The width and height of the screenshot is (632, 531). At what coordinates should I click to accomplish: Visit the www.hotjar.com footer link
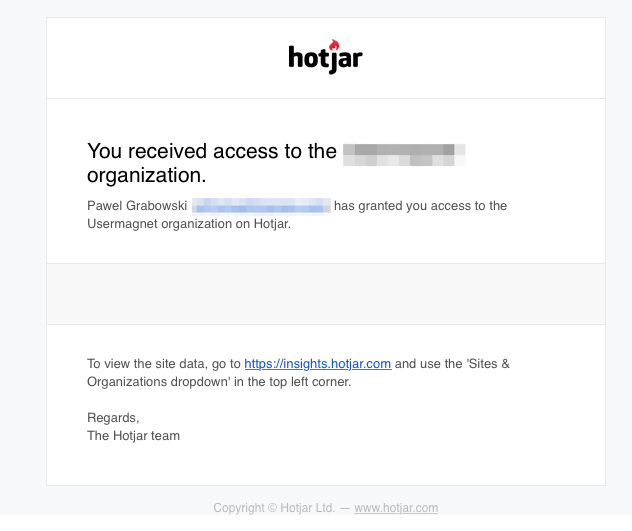pyautogui.click(x=396, y=508)
